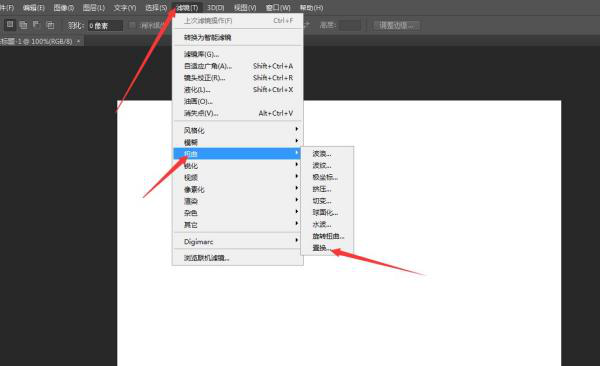
Task: Expand the 锐化 sharpen submenu
Action: (238, 165)
